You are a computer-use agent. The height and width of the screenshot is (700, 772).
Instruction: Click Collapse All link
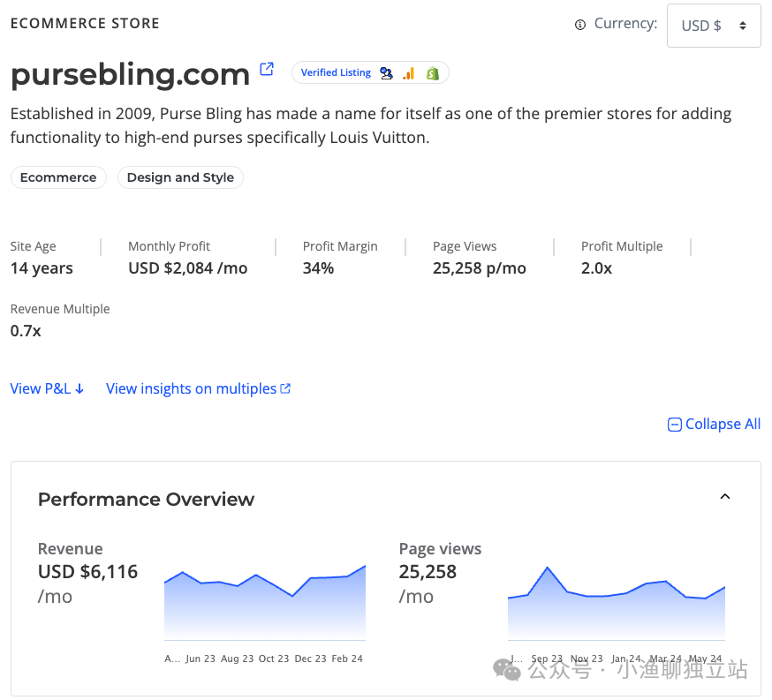(714, 424)
